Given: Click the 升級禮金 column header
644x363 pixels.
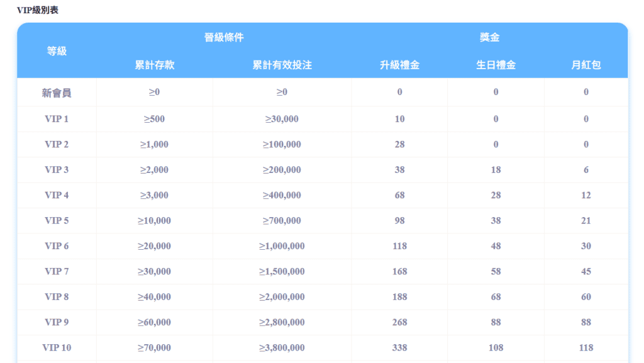Looking at the screenshot, I should click(399, 65).
